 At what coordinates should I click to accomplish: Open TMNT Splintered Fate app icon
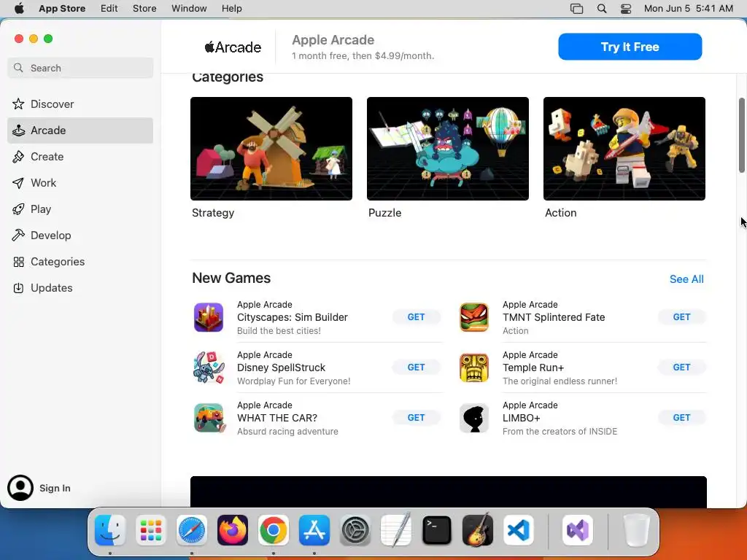click(474, 317)
